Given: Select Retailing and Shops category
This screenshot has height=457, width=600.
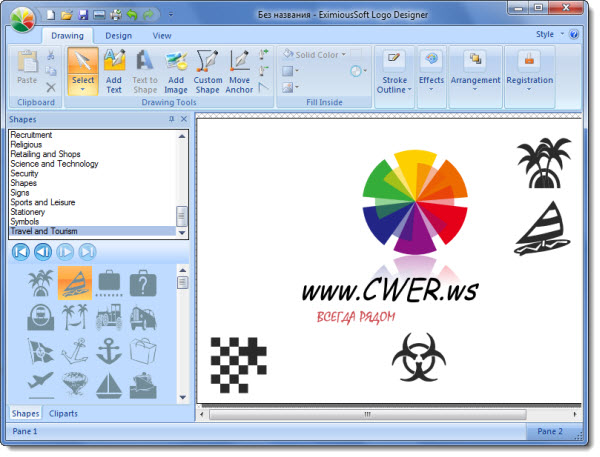Looking at the screenshot, I should point(92,154).
